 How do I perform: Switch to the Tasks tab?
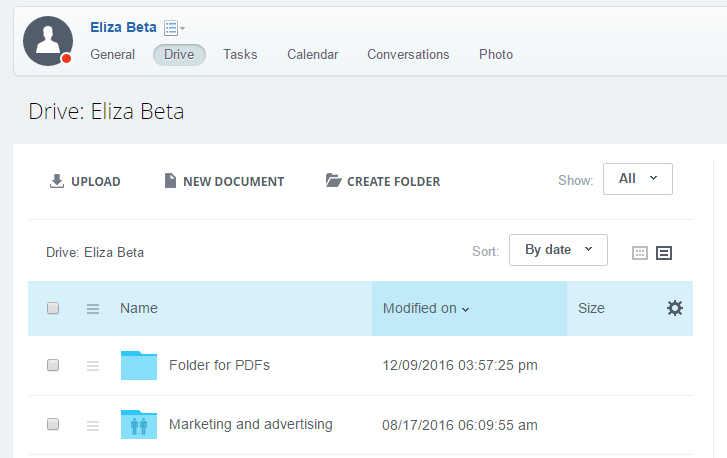coord(240,55)
